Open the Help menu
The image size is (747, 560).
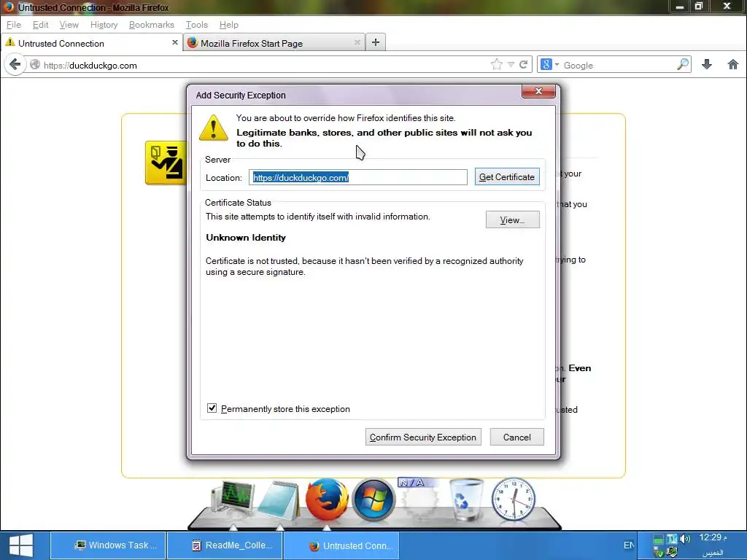pyautogui.click(x=228, y=25)
